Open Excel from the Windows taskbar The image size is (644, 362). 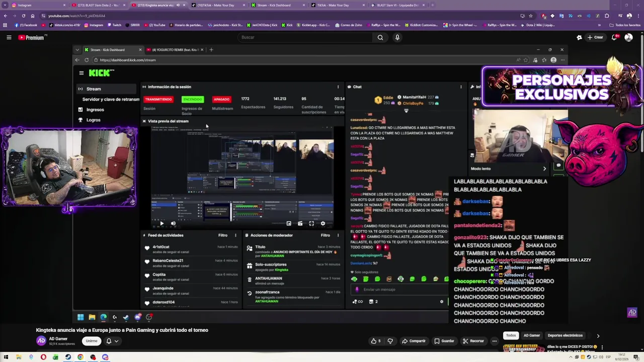(55, 357)
